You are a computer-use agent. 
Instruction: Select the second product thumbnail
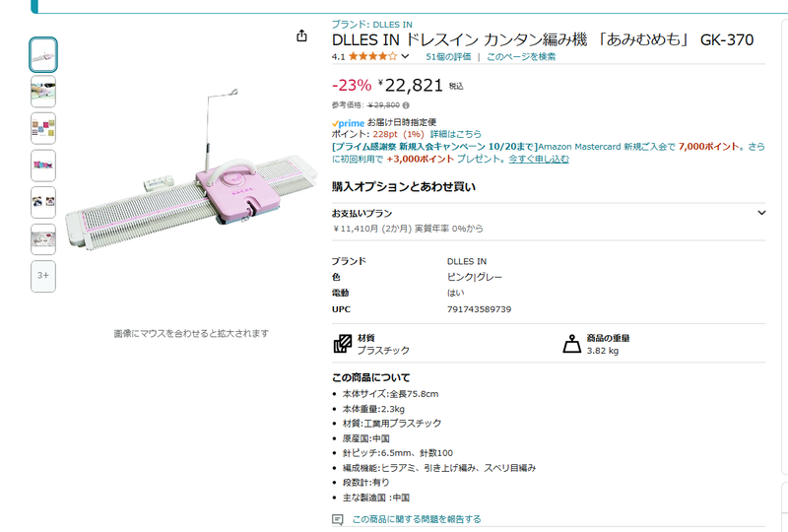pos(43,92)
